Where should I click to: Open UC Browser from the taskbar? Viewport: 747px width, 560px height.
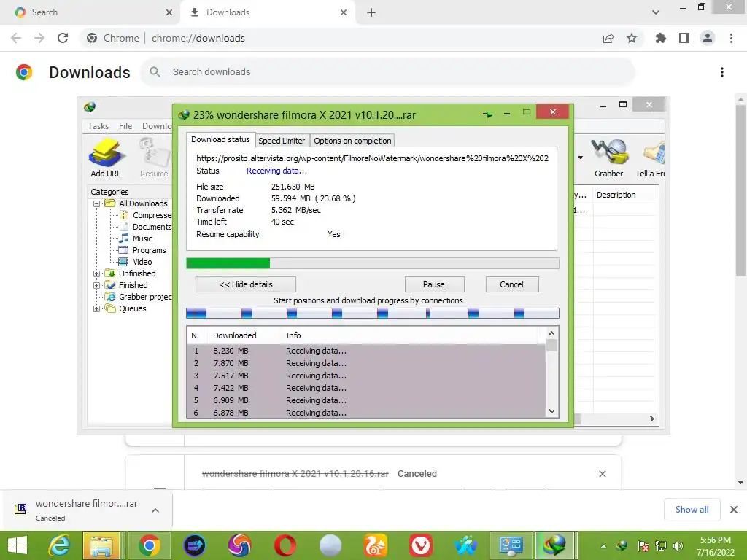(x=376, y=545)
